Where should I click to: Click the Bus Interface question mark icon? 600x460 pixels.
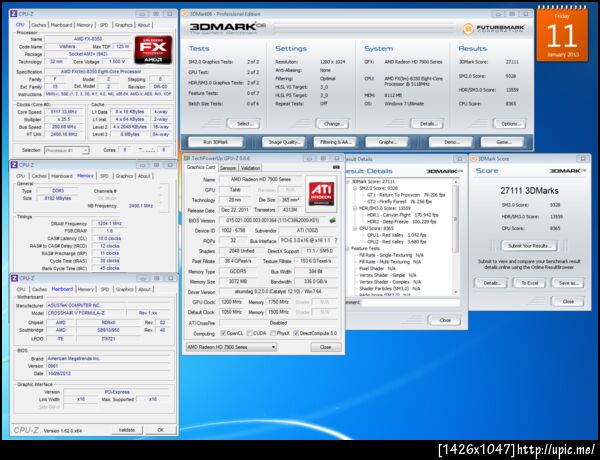point(336,241)
